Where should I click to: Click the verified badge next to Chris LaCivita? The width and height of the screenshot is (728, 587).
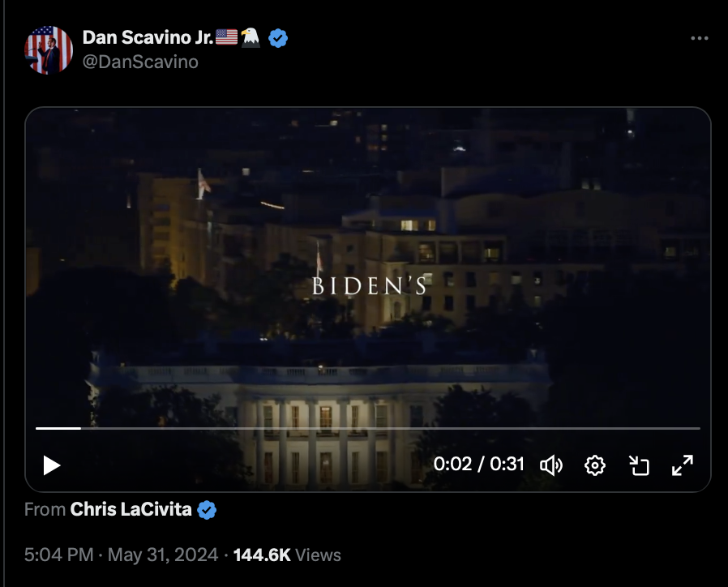tap(207, 510)
